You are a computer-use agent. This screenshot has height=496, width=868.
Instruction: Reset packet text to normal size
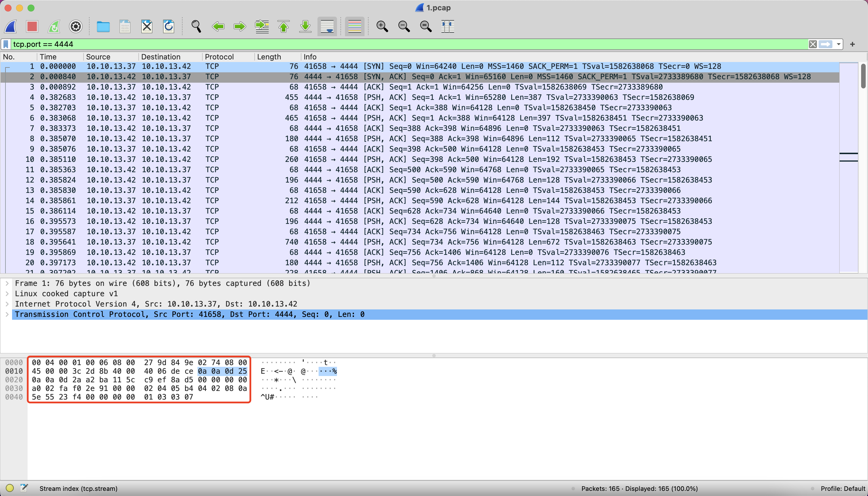tap(425, 26)
